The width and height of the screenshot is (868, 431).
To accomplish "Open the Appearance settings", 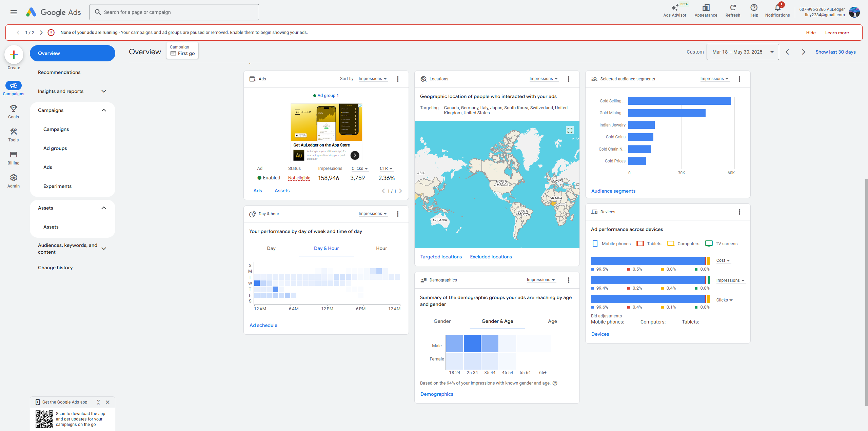I will point(706,11).
